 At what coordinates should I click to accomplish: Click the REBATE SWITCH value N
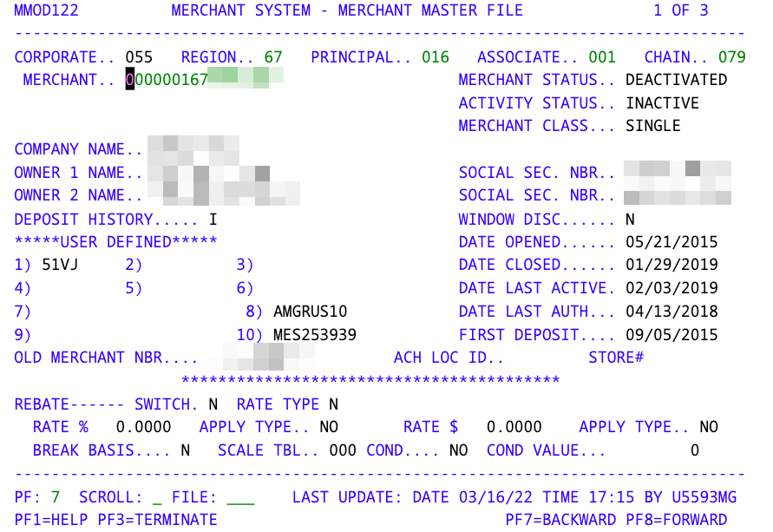pos(213,404)
